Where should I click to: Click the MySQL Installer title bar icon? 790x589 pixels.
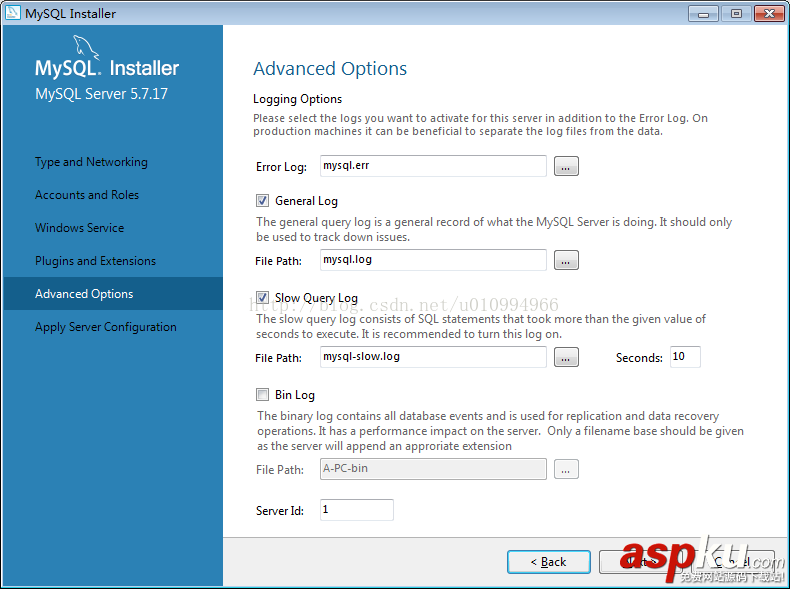pos(13,13)
